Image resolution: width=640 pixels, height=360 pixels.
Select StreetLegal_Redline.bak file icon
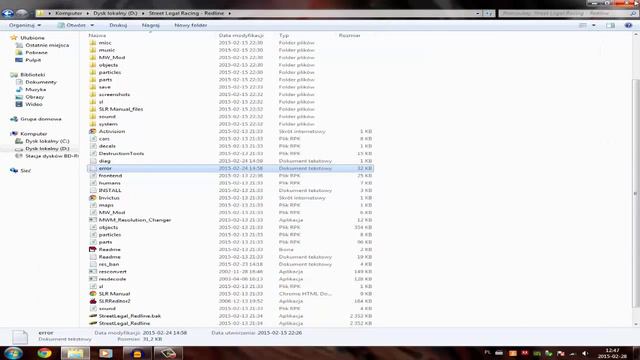click(93, 316)
